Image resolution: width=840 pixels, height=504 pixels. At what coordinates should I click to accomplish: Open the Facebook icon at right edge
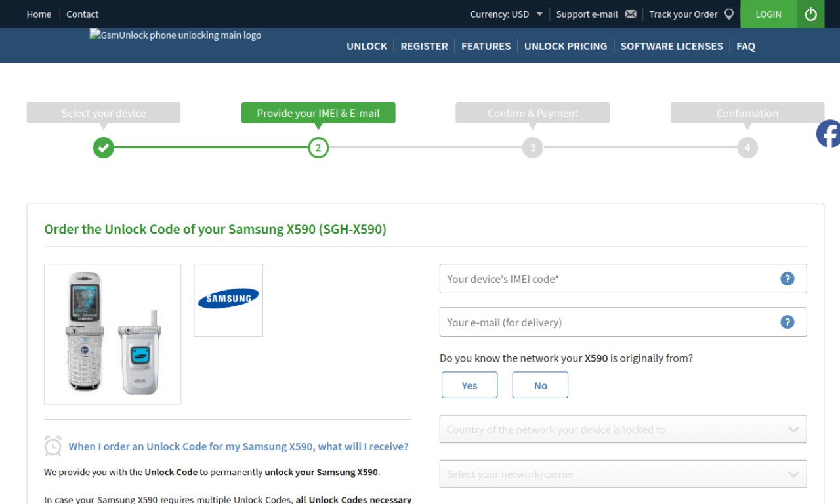[828, 134]
